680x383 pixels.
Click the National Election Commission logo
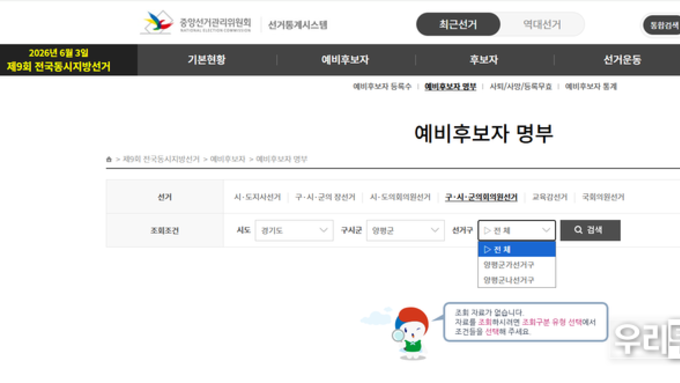point(196,23)
